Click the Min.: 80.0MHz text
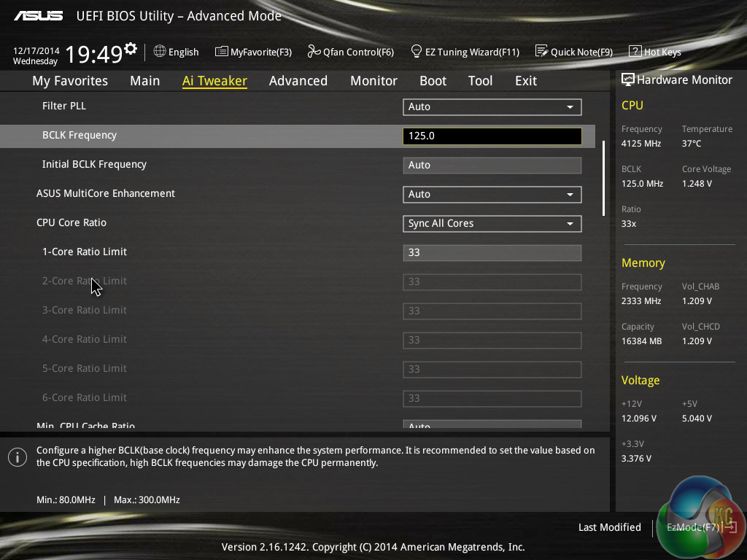Screen dimensions: 747x560 (x=66, y=500)
